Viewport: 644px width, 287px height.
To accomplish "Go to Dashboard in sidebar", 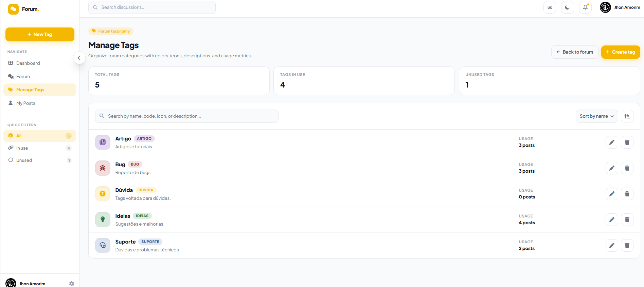I will [x=40, y=63].
